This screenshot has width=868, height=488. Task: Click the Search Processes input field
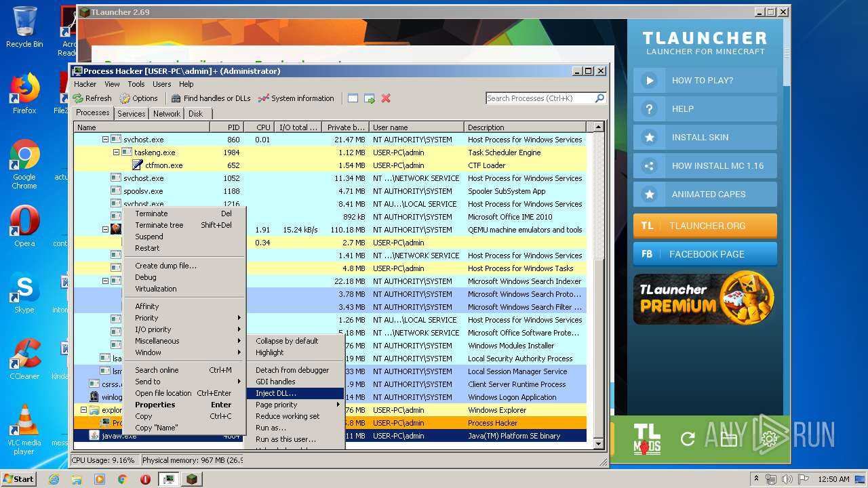coord(540,98)
